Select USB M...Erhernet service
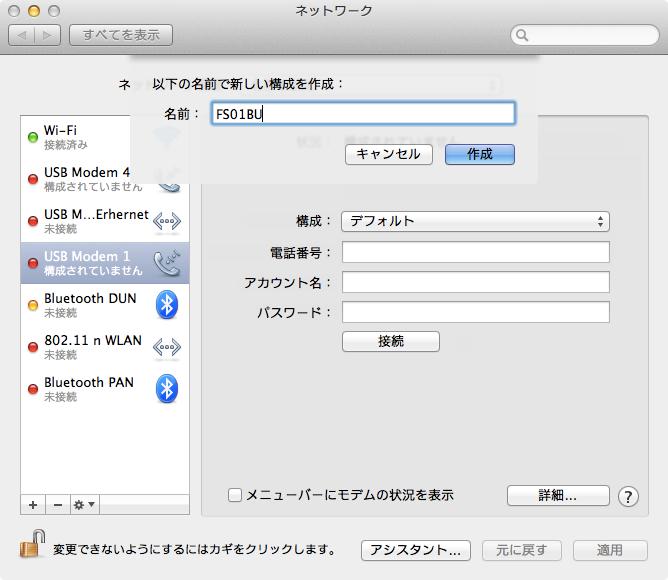 (x=105, y=221)
